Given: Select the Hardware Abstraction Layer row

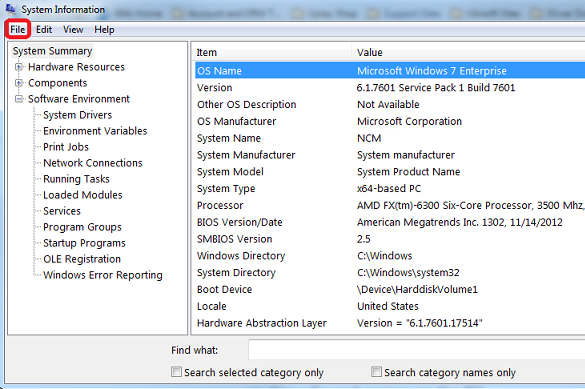Looking at the screenshot, I should (x=390, y=323).
